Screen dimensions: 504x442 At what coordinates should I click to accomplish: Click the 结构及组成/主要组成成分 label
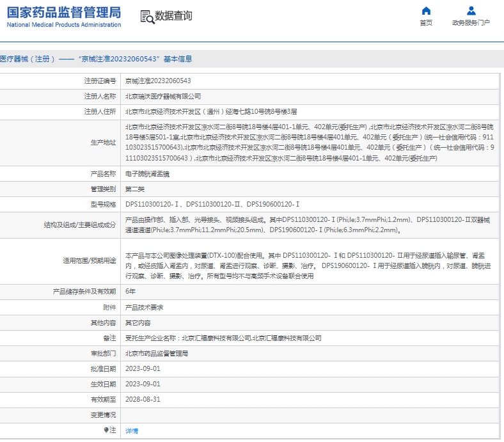[80, 225]
